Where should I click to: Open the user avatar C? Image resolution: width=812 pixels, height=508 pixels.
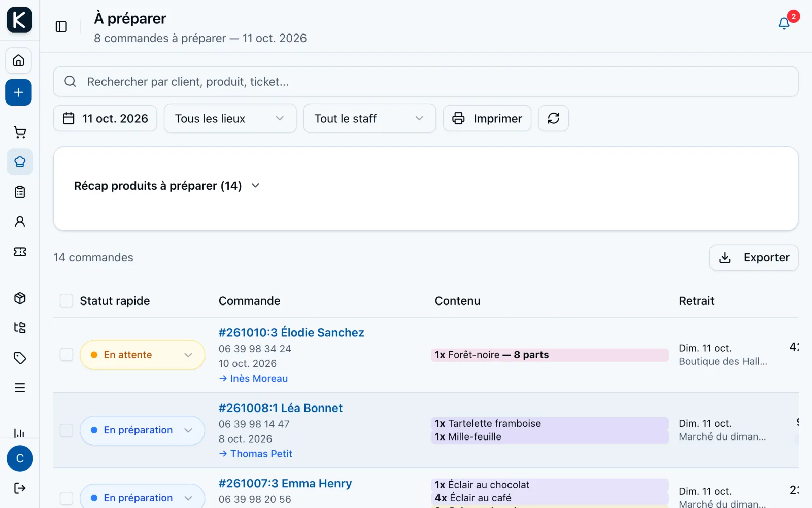tap(20, 459)
